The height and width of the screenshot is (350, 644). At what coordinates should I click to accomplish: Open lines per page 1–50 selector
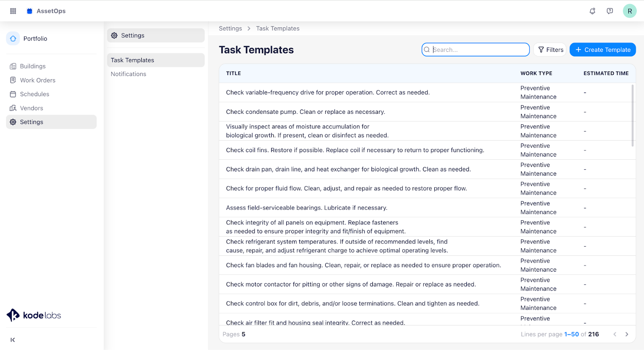pos(571,334)
